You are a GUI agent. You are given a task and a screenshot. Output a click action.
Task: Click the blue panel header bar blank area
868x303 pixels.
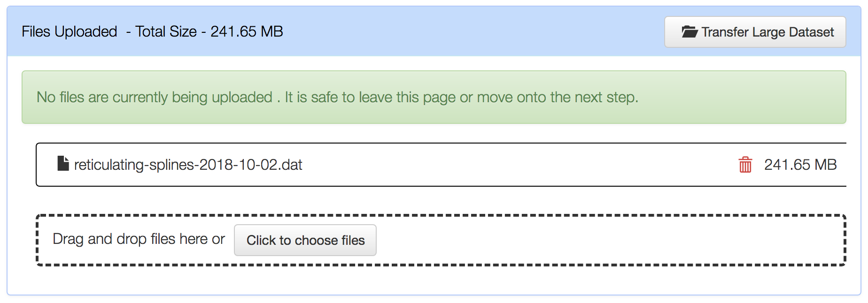click(x=470, y=31)
